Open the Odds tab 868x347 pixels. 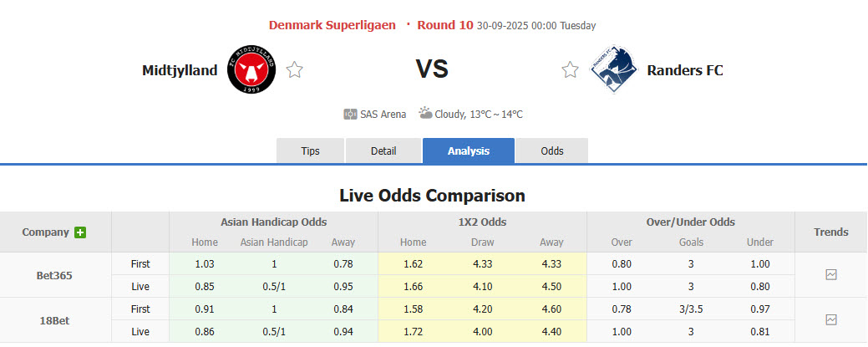tap(552, 151)
